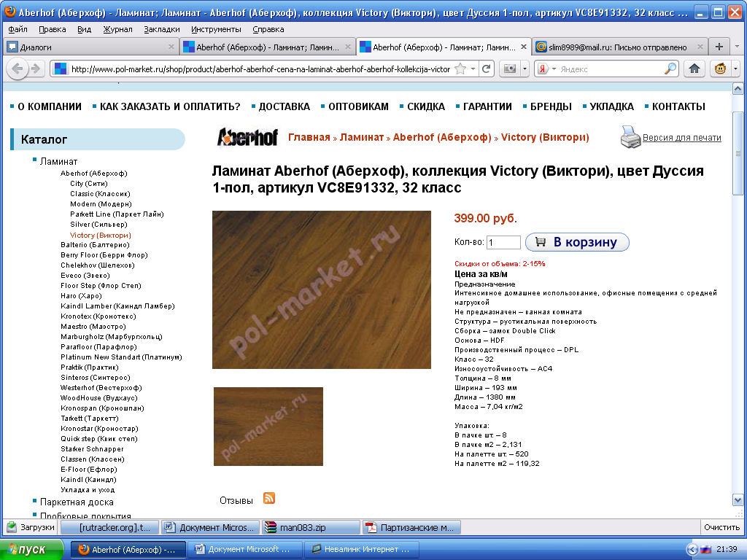This screenshot has width=747, height=560.
Task: Open Партизанские PDF download item
Action: click(411, 527)
